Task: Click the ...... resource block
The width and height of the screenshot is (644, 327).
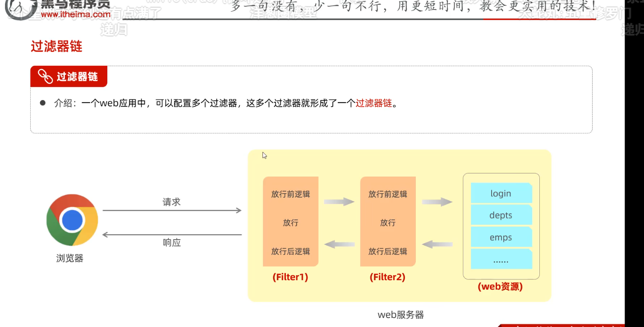Action: tap(501, 259)
